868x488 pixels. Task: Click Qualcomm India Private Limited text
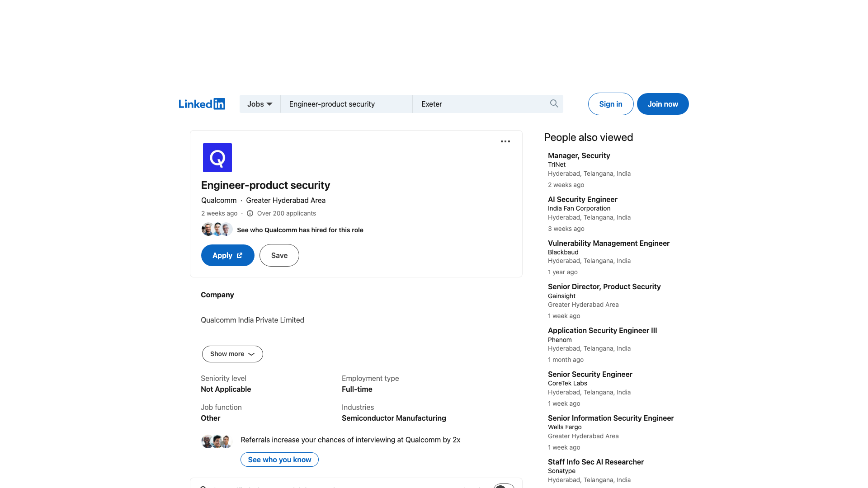click(x=252, y=320)
